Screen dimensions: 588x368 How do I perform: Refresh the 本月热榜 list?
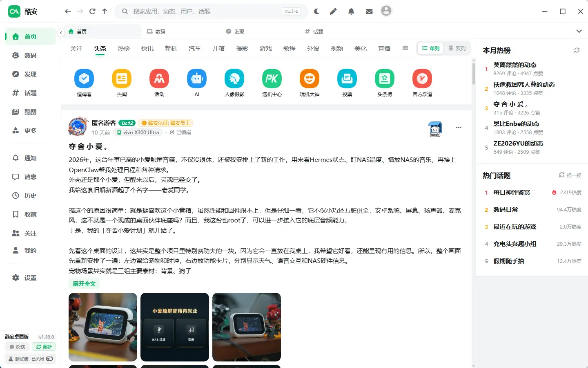577,50
